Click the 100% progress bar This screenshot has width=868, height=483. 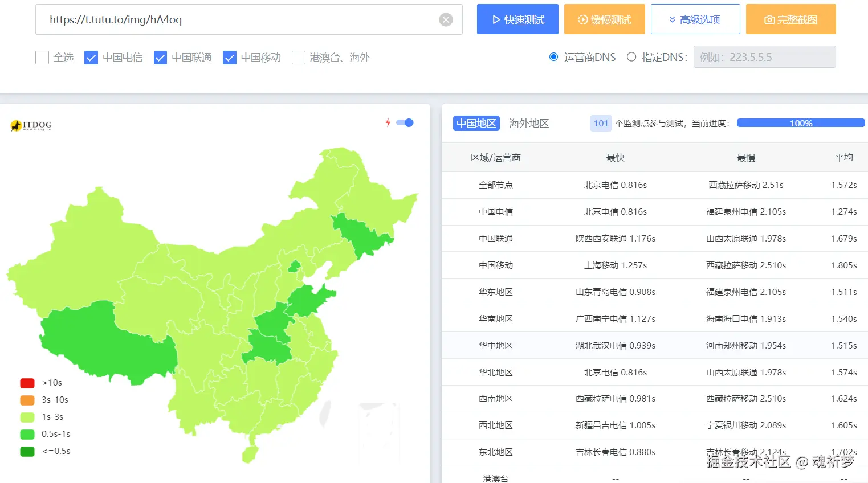pos(801,123)
